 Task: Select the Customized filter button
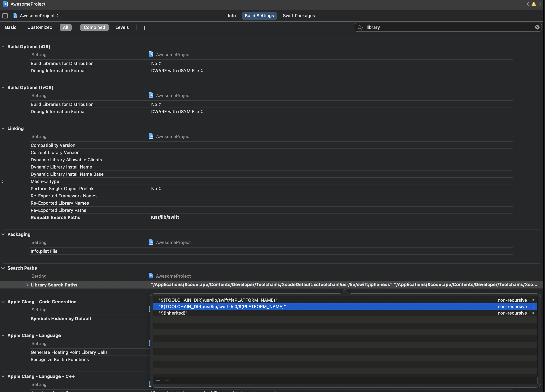point(40,27)
